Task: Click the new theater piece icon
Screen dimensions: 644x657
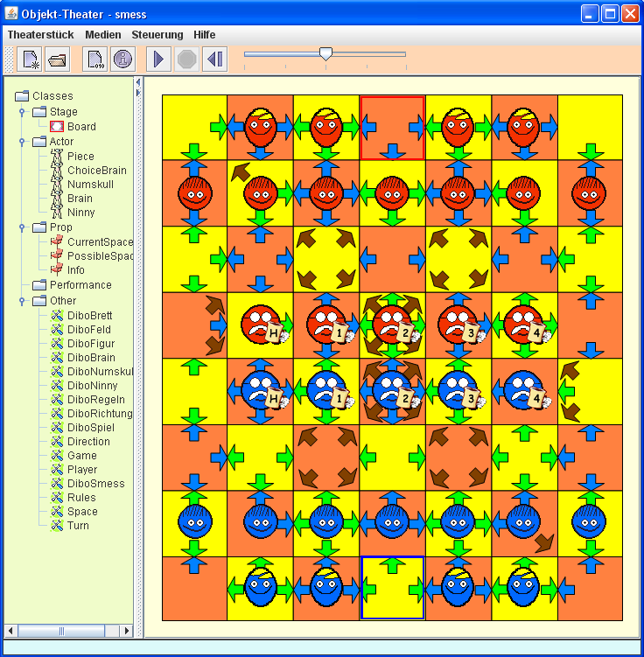Action: [31, 59]
